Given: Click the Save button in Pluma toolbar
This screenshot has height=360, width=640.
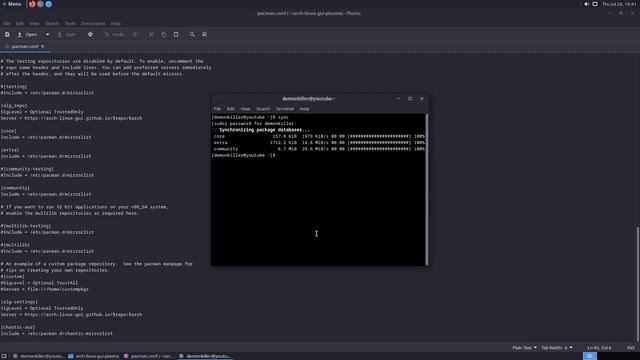Looking at the screenshot, I should pos(67,35).
